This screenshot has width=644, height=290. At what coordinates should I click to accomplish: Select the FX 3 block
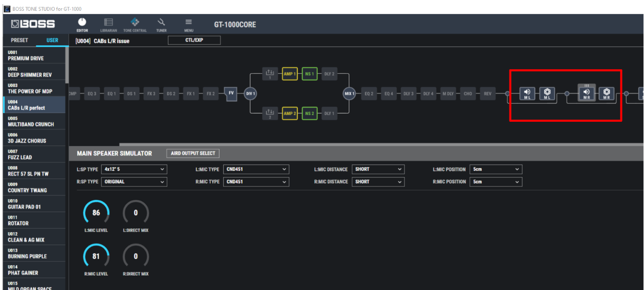150,93
